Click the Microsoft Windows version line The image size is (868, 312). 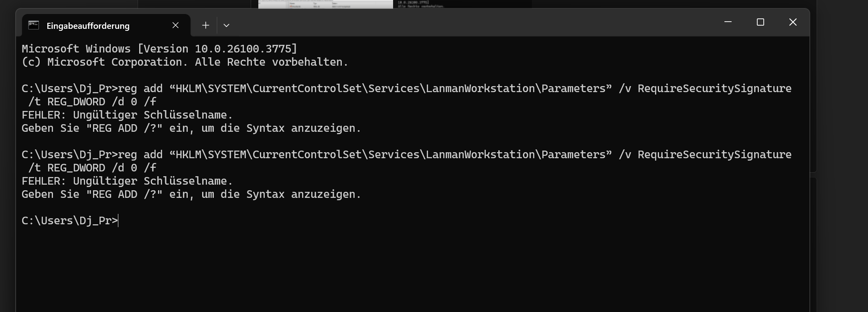[x=159, y=49]
